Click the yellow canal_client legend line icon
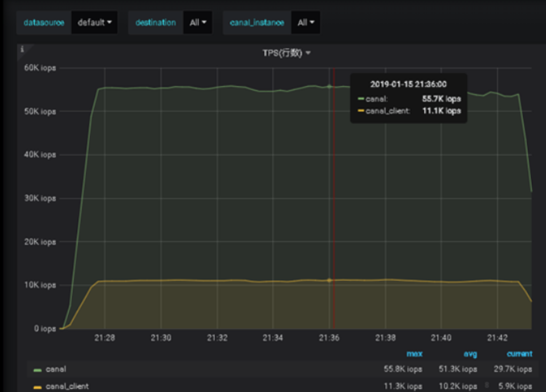546x392 pixels. (37, 387)
